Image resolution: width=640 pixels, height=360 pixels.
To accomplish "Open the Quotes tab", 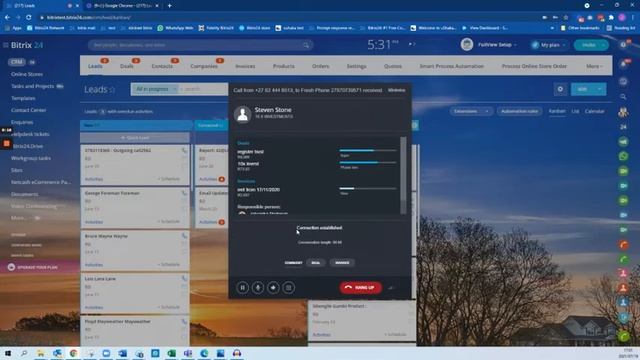I will (393, 66).
